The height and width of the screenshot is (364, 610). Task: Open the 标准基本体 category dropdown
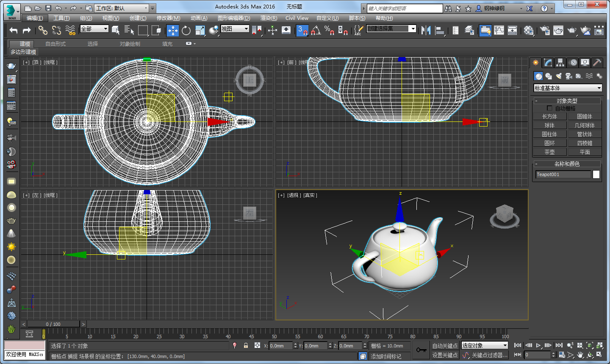coord(568,88)
